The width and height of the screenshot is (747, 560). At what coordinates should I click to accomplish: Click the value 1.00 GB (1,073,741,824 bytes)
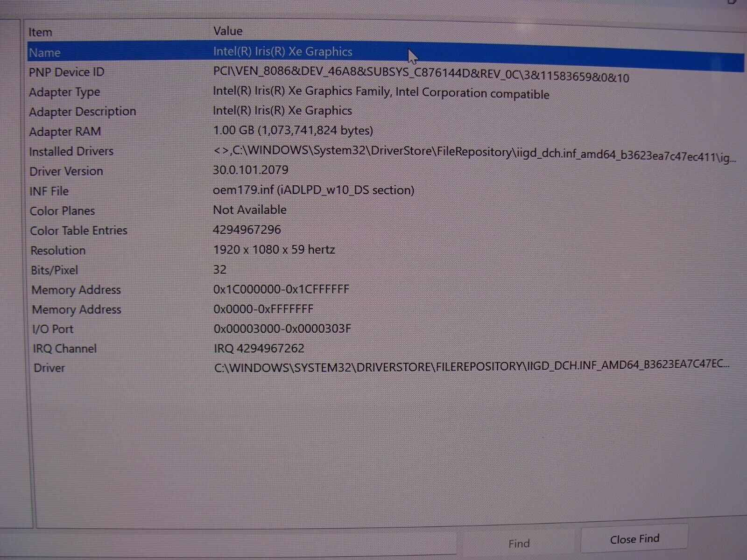pyautogui.click(x=293, y=130)
